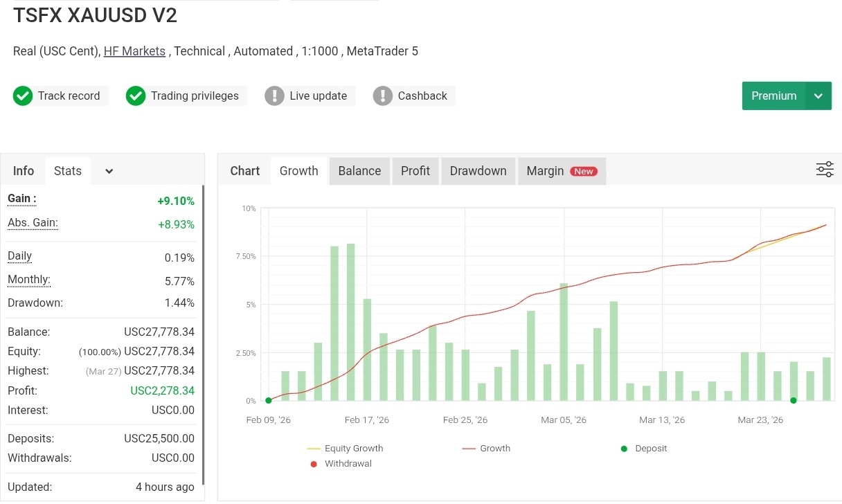Select the Info tab
Screen dimensions: 842x504
tap(24, 171)
